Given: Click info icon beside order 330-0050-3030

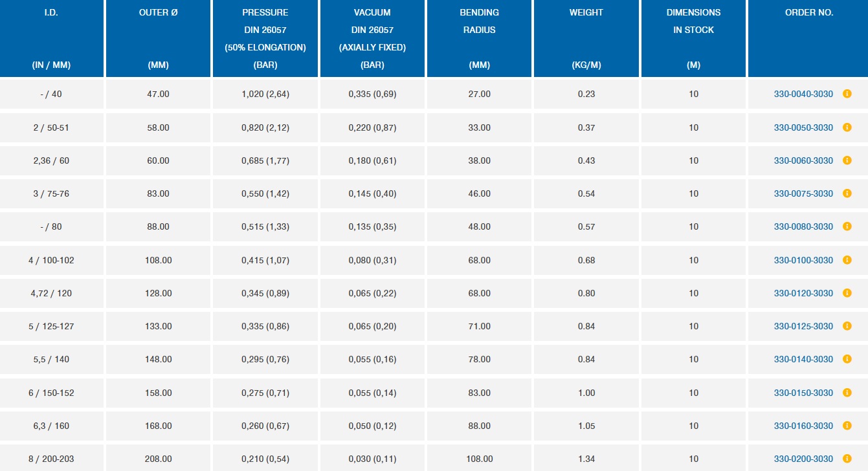Looking at the screenshot, I should tap(847, 127).
